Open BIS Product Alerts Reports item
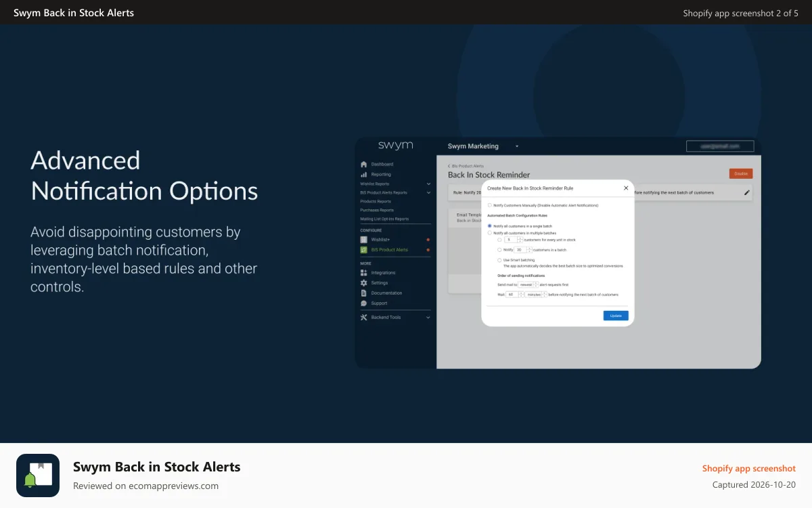812x508 pixels. [x=384, y=192]
